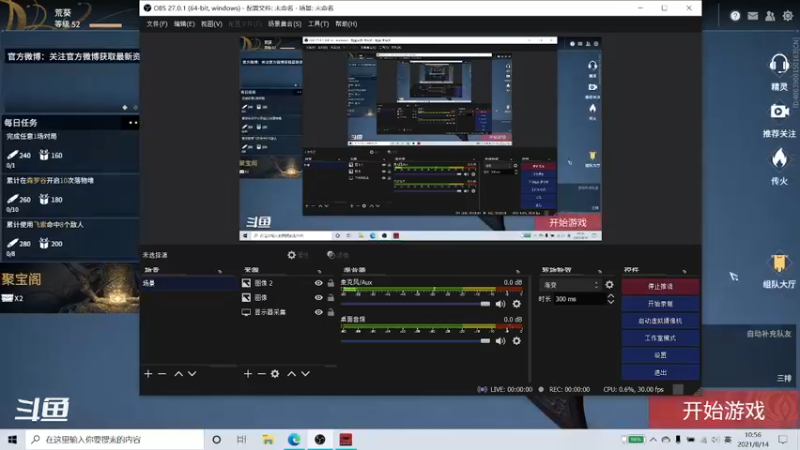Screen dimensions: 800x450
Task: Toggle visibility of the 显示器采集 source
Action: [318, 312]
